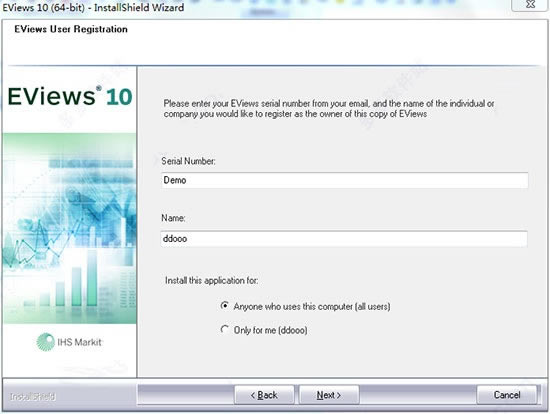Screen dimensions: 550x414
Task: Click the EViews User Registration heading
Action: pos(71,29)
